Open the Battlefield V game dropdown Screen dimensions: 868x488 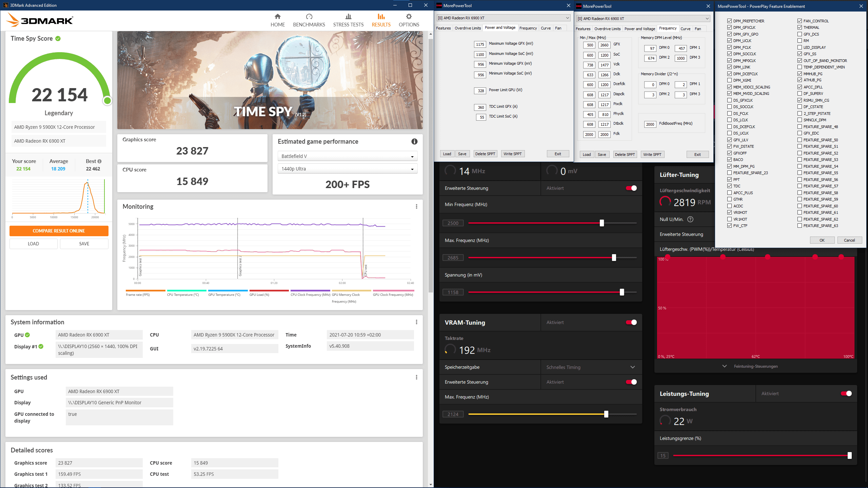[347, 156]
